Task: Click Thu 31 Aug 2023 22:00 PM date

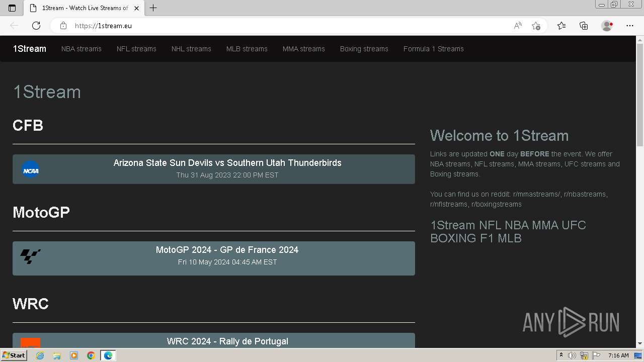Action: click(227, 175)
